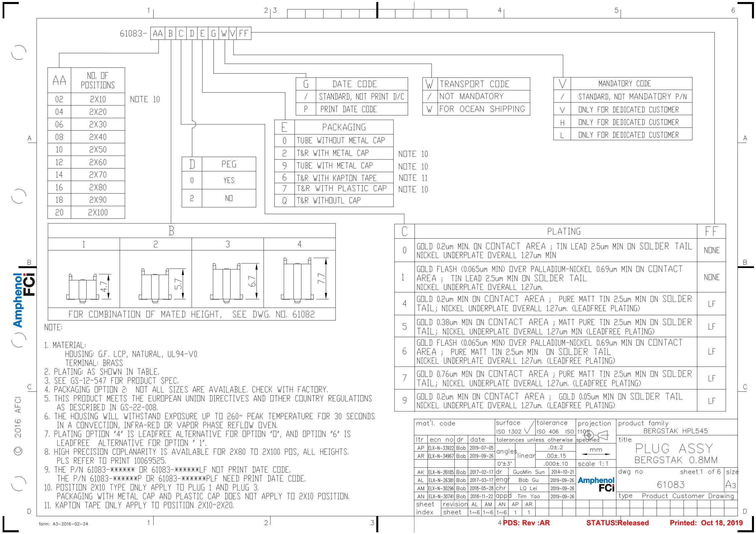
Task: Click the MANDATORY CODE table header
Action: pos(625,84)
